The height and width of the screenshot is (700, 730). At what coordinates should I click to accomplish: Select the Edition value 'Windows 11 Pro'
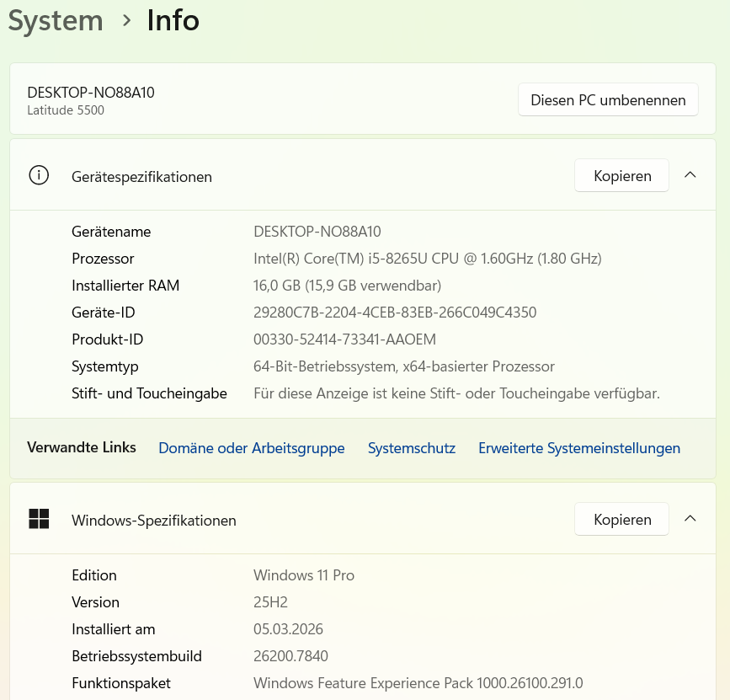pyautogui.click(x=304, y=575)
